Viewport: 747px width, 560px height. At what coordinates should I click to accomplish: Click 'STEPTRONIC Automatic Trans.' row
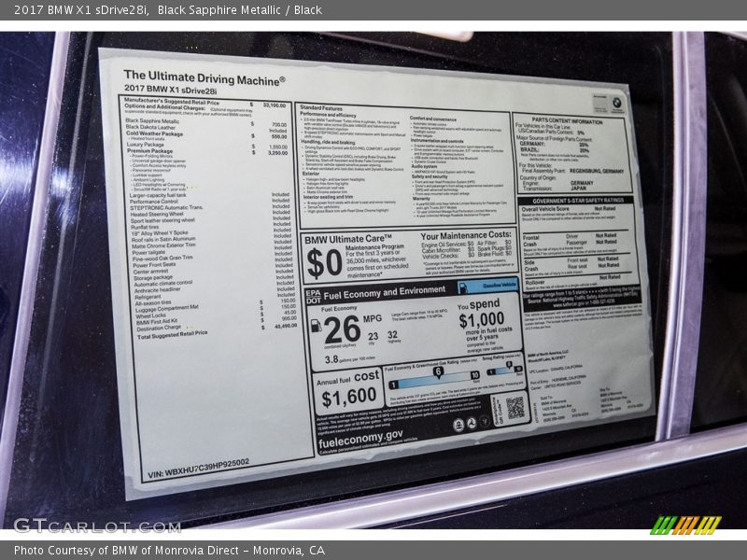pyautogui.click(x=209, y=207)
